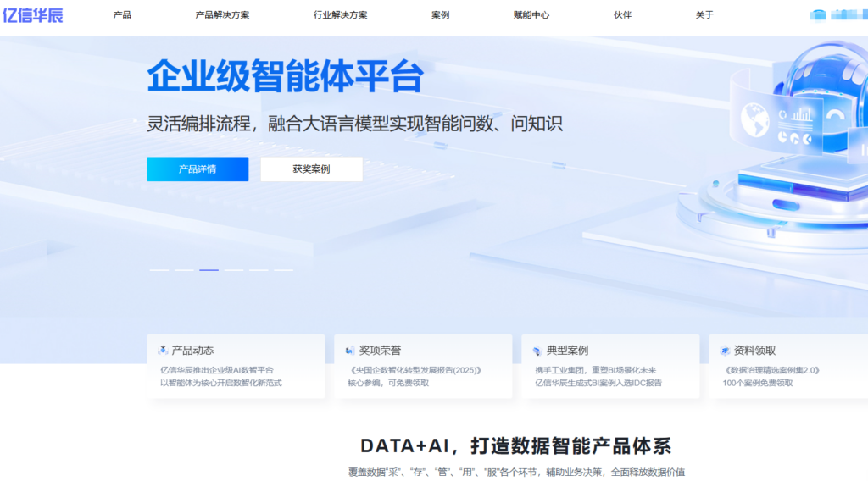The width and height of the screenshot is (868, 481).
Task: Open 亿信华辰推出企业级AI数智平台 news link
Action: [x=217, y=370]
